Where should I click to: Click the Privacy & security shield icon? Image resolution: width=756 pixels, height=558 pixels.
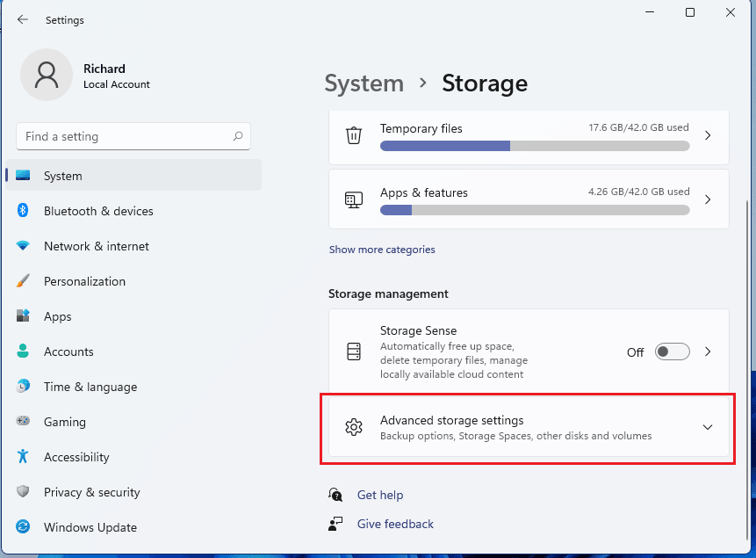[23, 492]
